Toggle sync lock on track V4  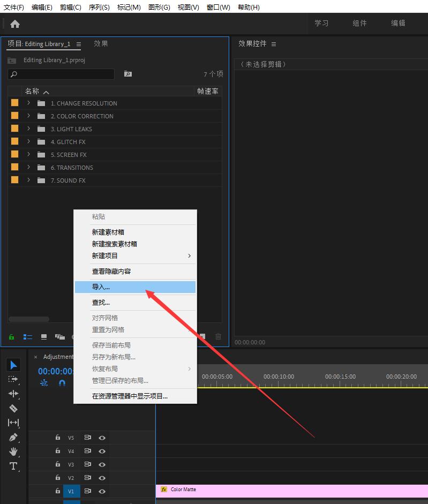click(x=87, y=451)
